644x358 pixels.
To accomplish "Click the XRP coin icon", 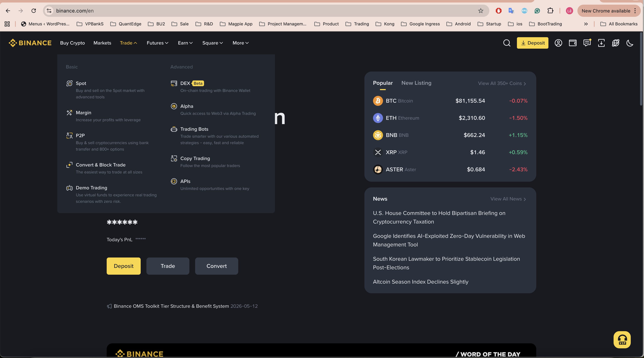I will [x=378, y=152].
